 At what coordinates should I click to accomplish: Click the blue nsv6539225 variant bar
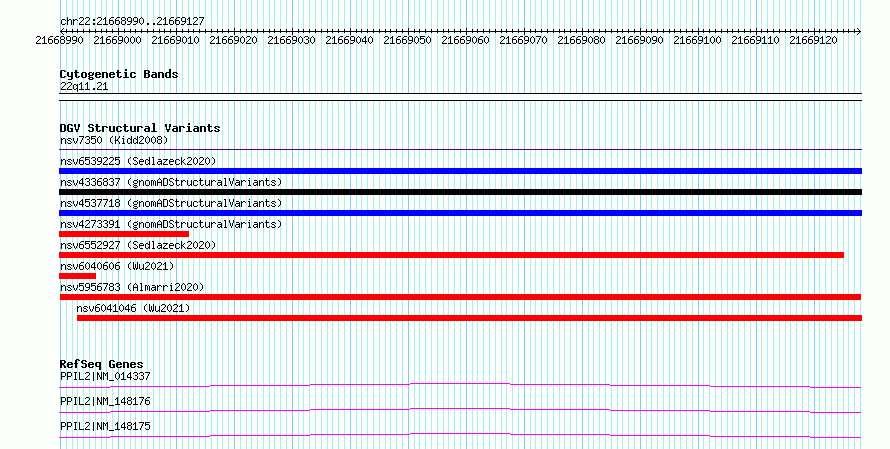click(x=460, y=171)
